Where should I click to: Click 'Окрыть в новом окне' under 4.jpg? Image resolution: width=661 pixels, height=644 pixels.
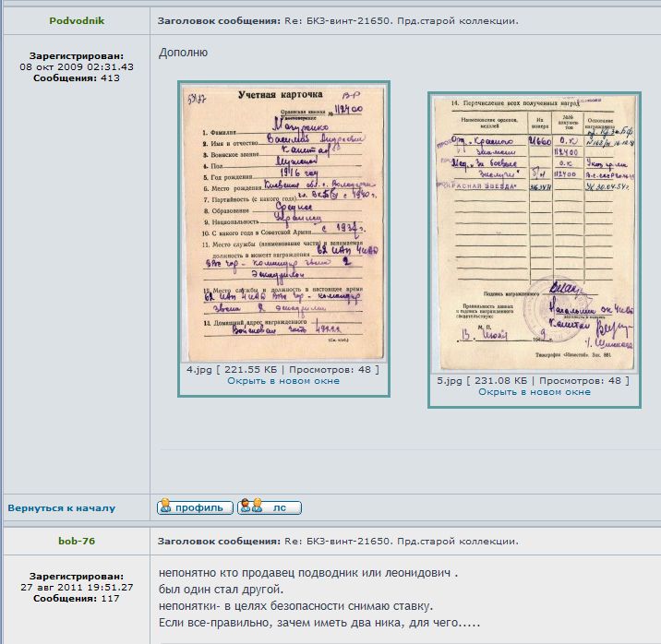click(282, 381)
